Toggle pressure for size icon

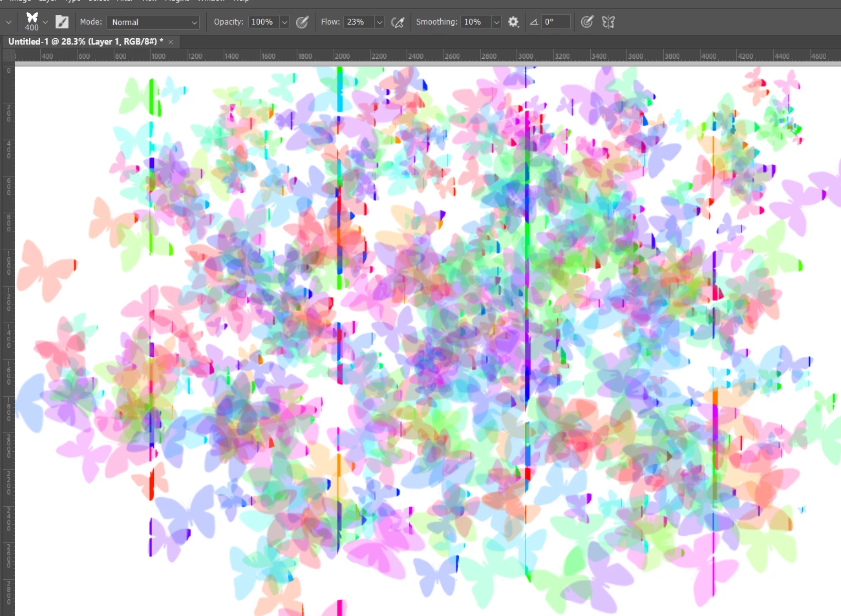(x=586, y=22)
